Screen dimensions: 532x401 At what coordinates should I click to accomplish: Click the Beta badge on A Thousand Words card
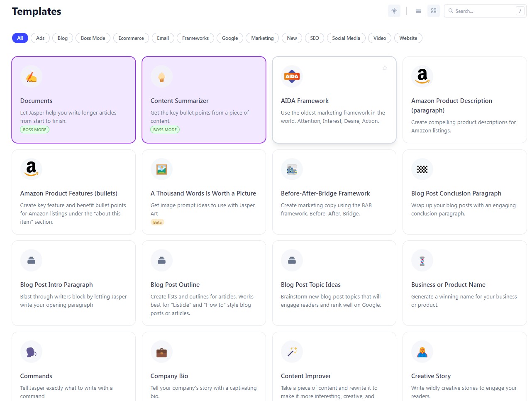pos(157,222)
